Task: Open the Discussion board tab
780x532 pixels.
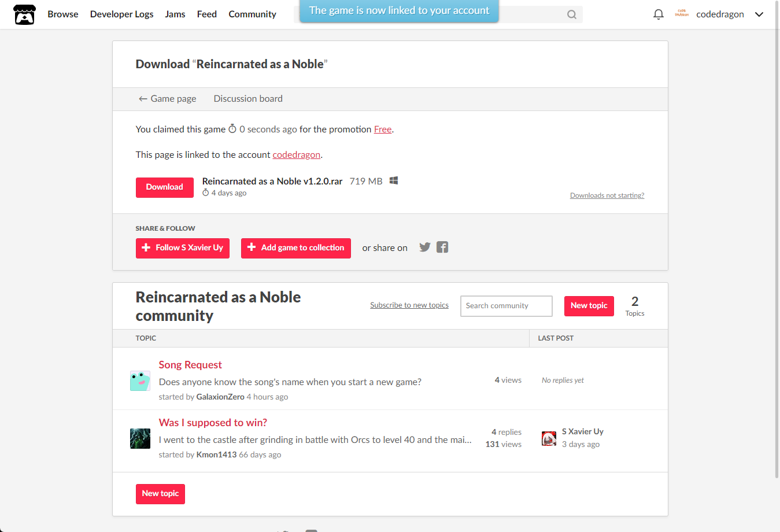Action: [248, 99]
